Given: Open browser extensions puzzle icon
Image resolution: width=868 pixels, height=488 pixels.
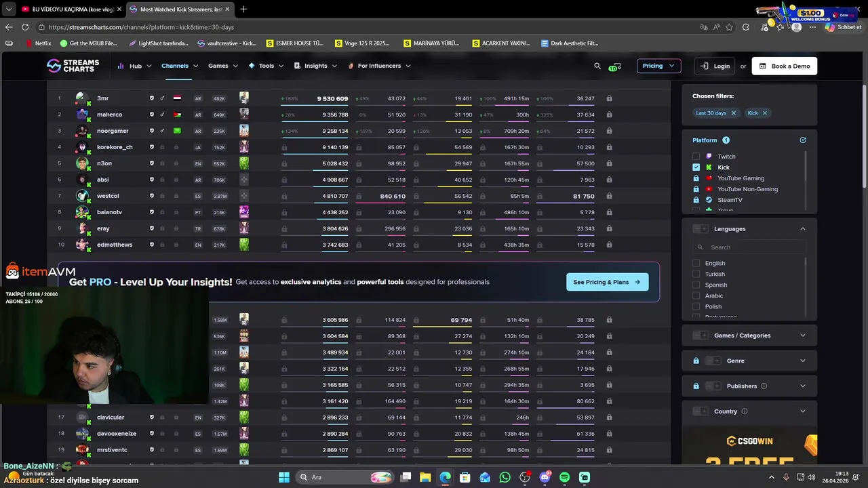Looking at the screenshot, I should click(746, 27).
